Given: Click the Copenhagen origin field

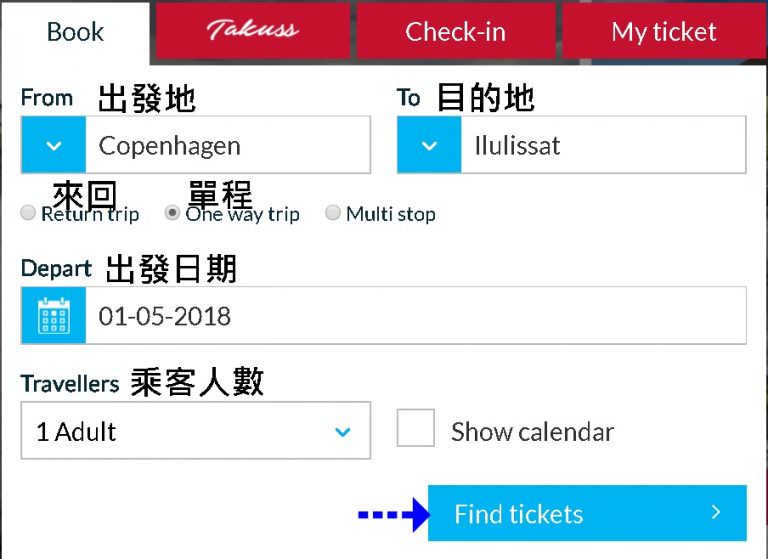Looking at the screenshot, I should (228, 145).
